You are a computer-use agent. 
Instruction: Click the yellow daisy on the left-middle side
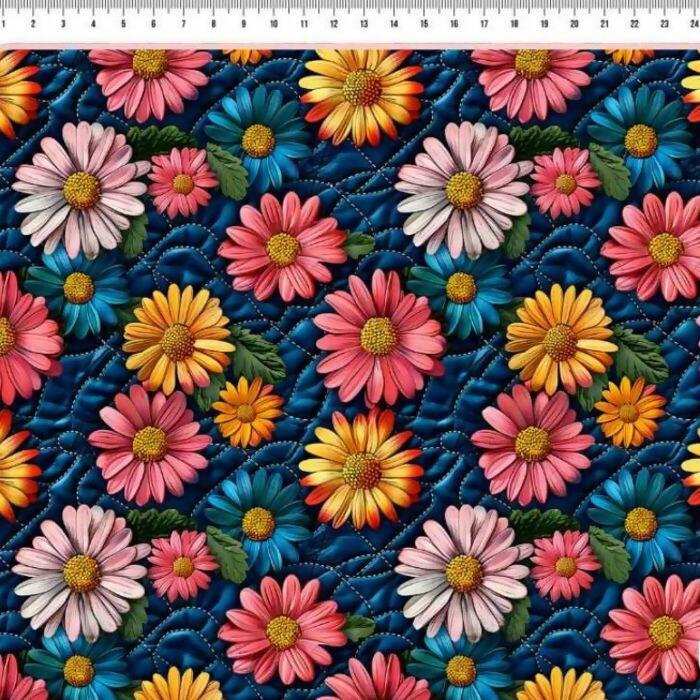[x=178, y=341]
